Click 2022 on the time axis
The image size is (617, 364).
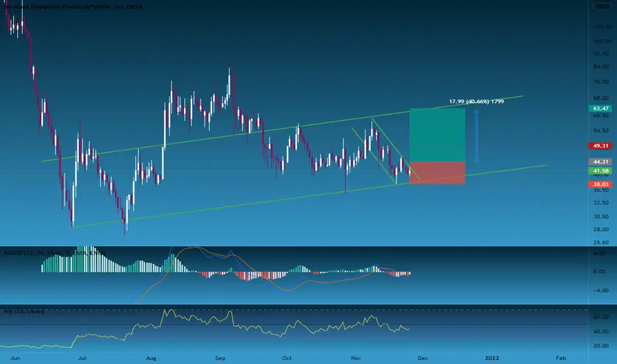pyautogui.click(x=492, y=358)
